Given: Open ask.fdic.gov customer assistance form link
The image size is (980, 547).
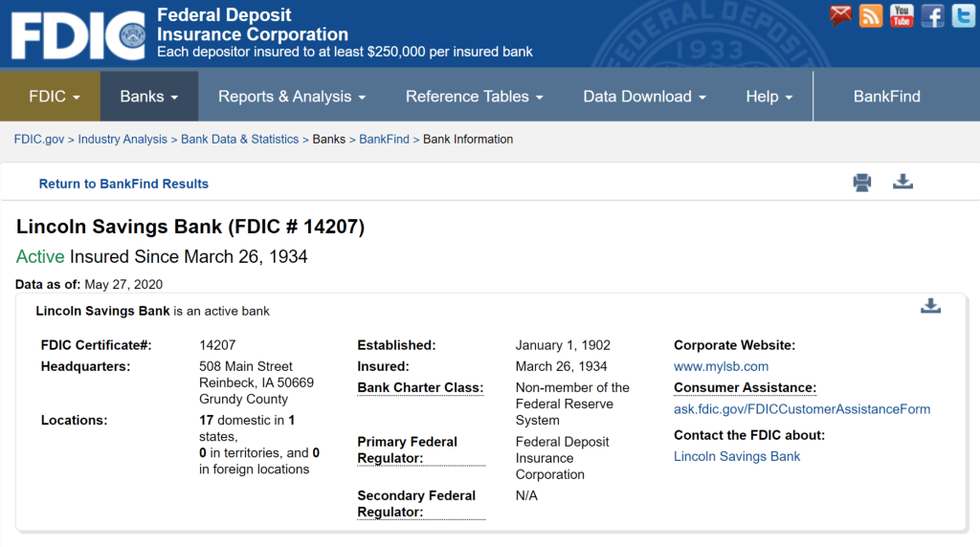Looking at the screenshot, I should (802, 409).
